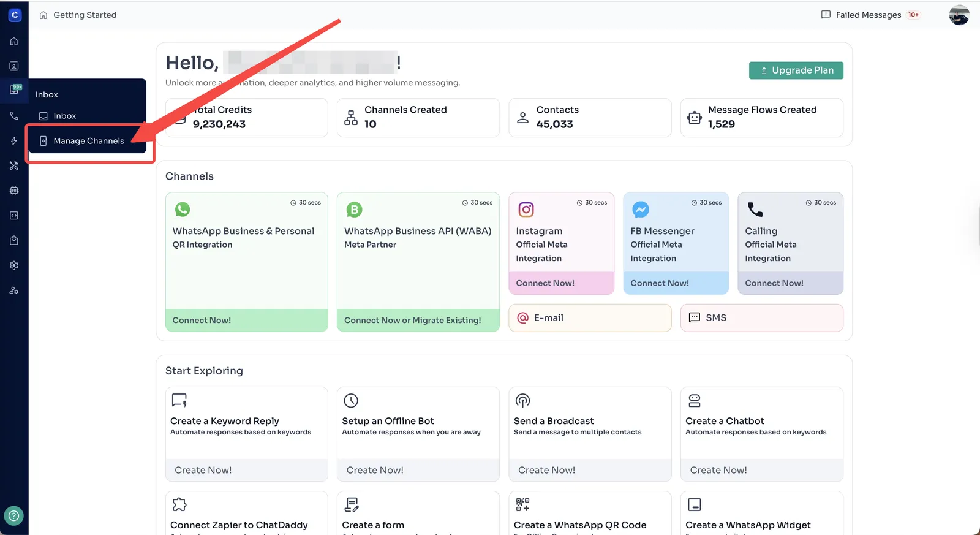This screenshot has height=535, width=980.
Task: Open the Getting Started breadcrumb
Action: (85, 15)
